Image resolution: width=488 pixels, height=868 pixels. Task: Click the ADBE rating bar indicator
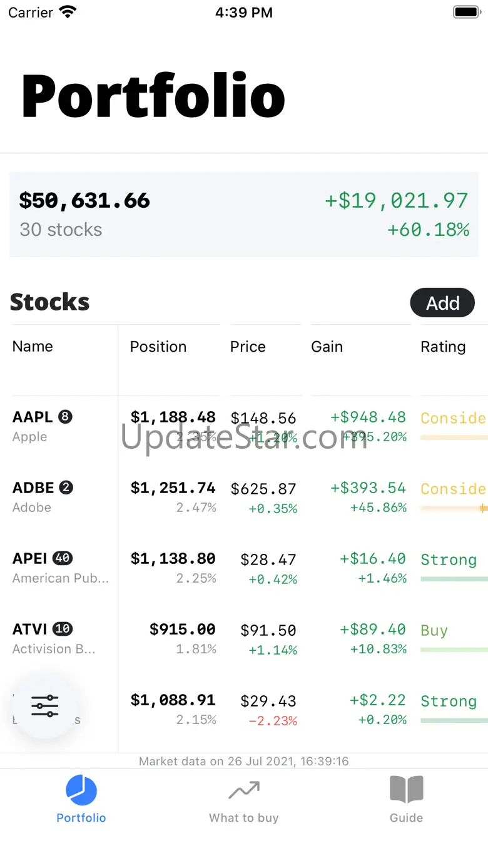(x=483, y=508)
